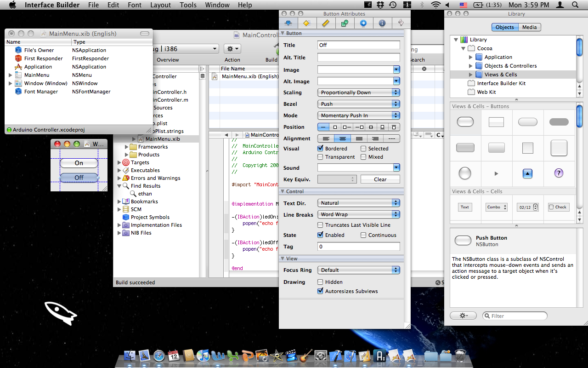Open the Font menu
The width and height of the screenshot is (588, 368).
pos(135,5)
